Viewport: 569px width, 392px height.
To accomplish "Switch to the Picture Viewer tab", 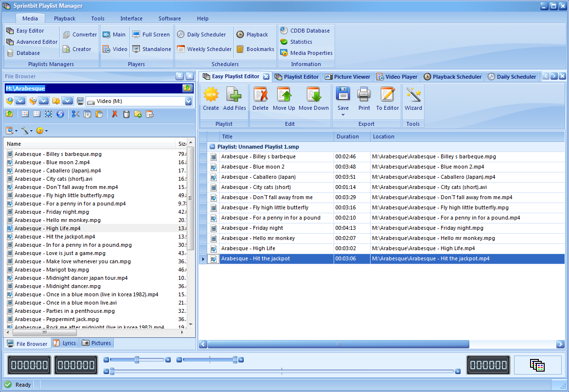I will tap(348, 76).
